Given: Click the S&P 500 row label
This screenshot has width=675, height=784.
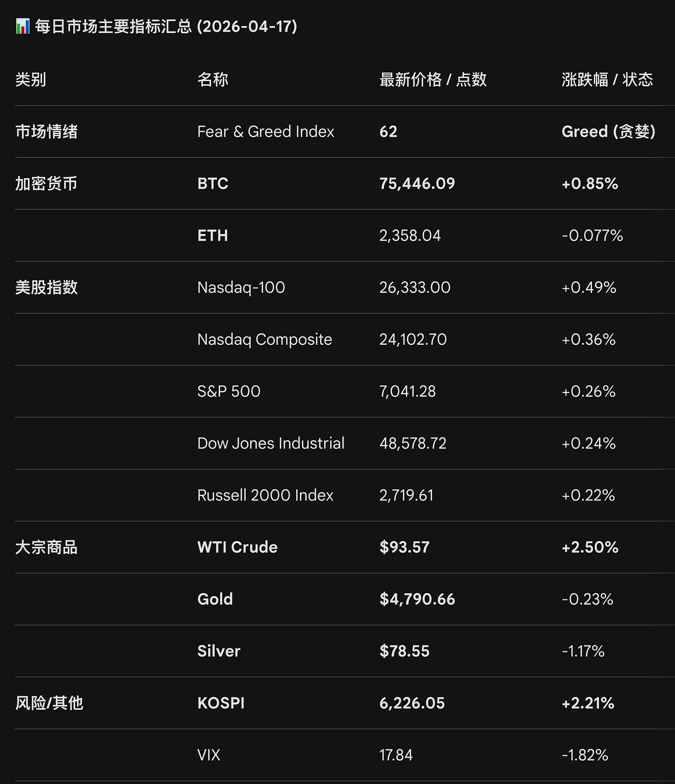Looking at the screenshot, I should (229, 391).
